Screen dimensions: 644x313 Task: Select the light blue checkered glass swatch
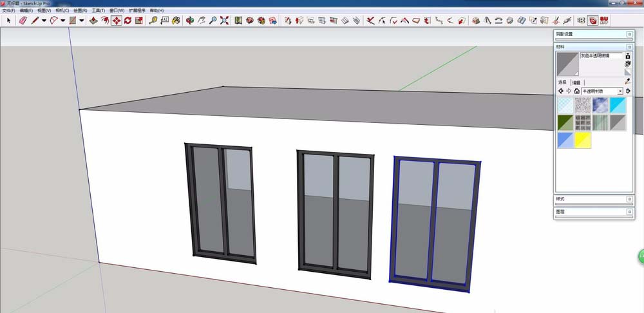click(x=565, y=106)
